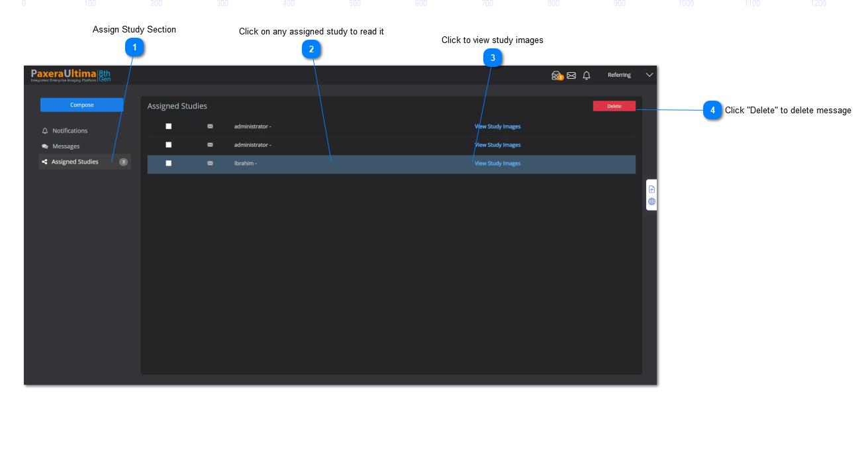Click the PaxeraUltima logo
The width and height of the screenshot is (868, 453).
[x=71, y=75]
